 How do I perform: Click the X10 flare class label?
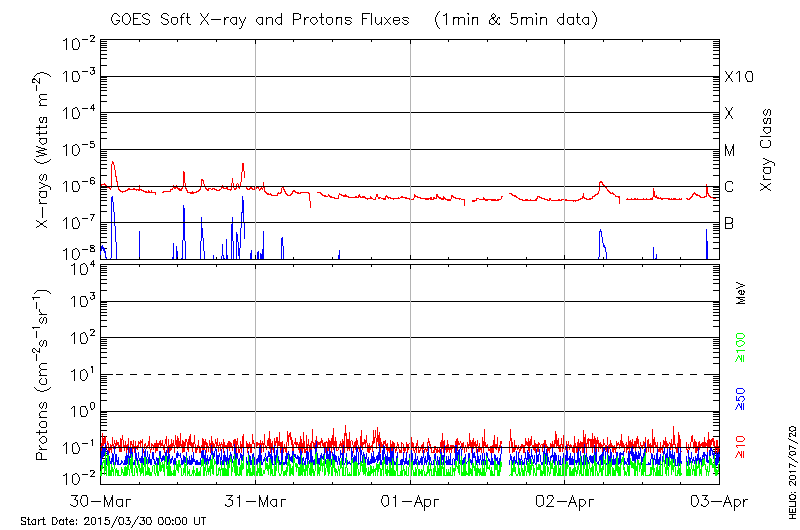click(x=738, y=77)
